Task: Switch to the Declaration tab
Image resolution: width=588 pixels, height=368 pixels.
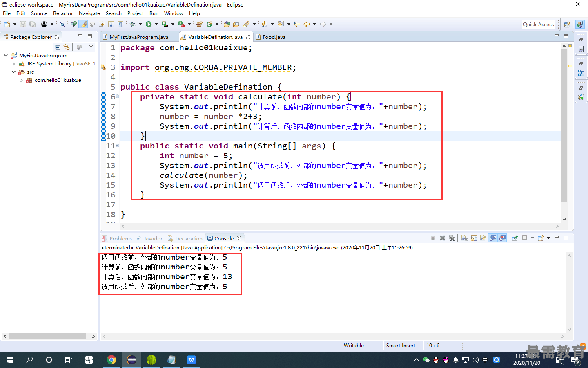Action: pyautogui.click(x=185, y=238)
